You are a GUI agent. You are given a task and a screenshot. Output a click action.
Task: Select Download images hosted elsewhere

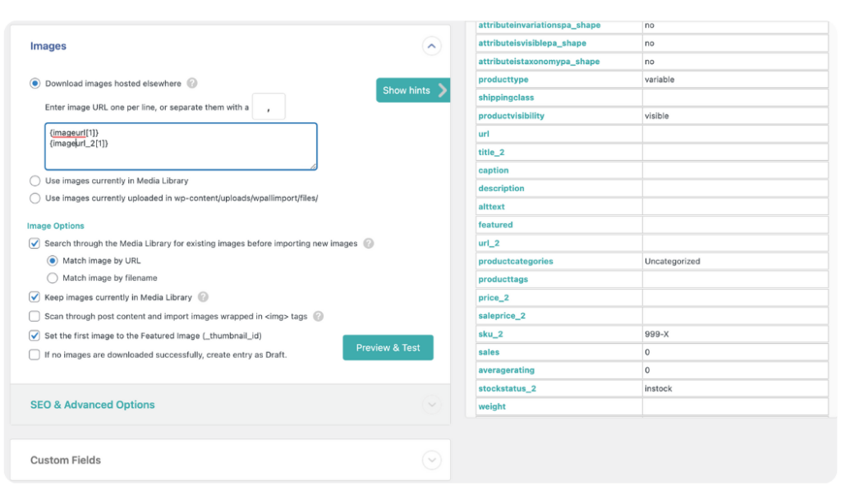(34, 83)
